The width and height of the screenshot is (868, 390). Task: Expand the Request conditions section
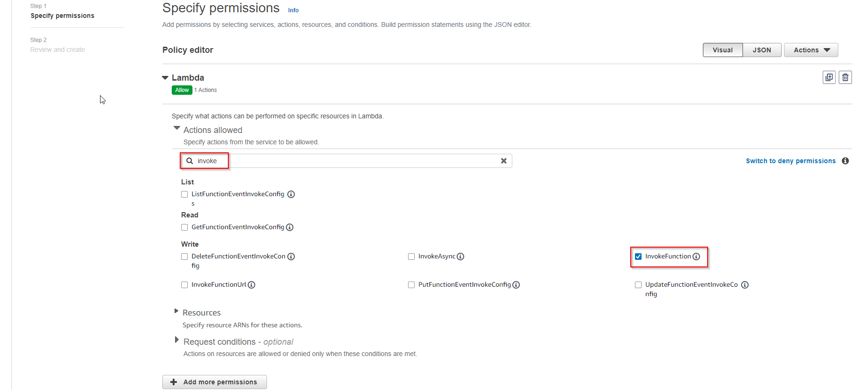[177, 340]
